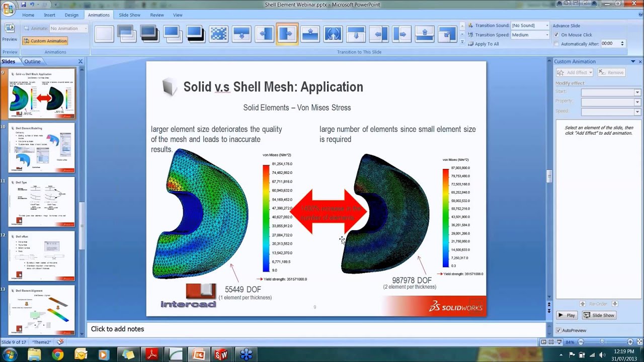
Task: Toggle the AutoPreview checkbox
Action: pyautogui.click(x=558, y=330)
